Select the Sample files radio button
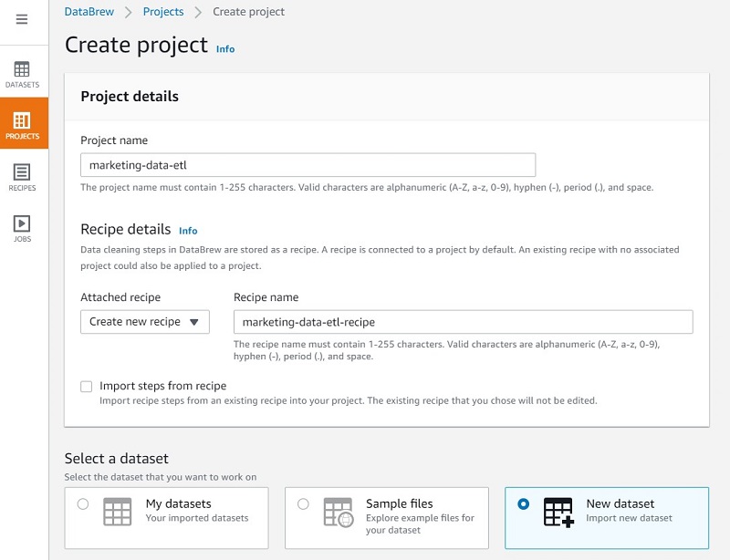Viewport: 730px width, 560px height. point(303,504)
